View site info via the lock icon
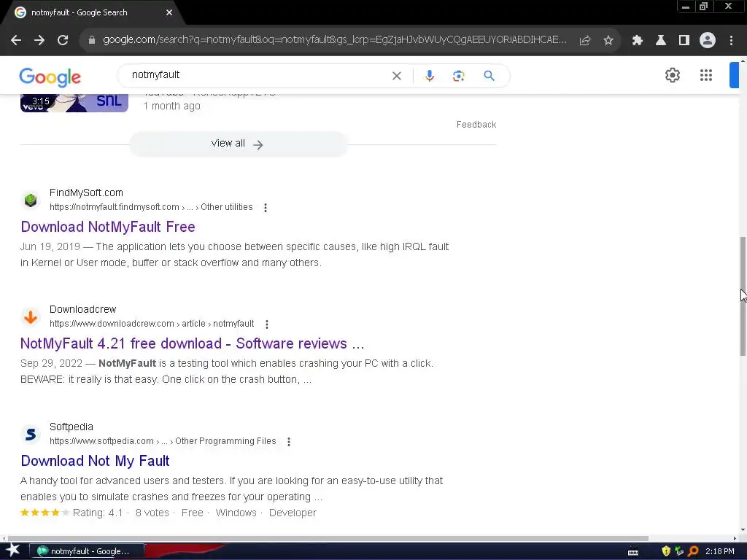The height and width of the screenshot is (560, 747). (92, 40)
